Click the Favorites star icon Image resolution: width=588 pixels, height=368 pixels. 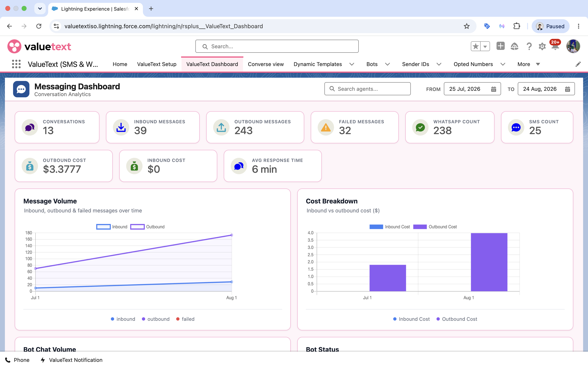[476, 46]
